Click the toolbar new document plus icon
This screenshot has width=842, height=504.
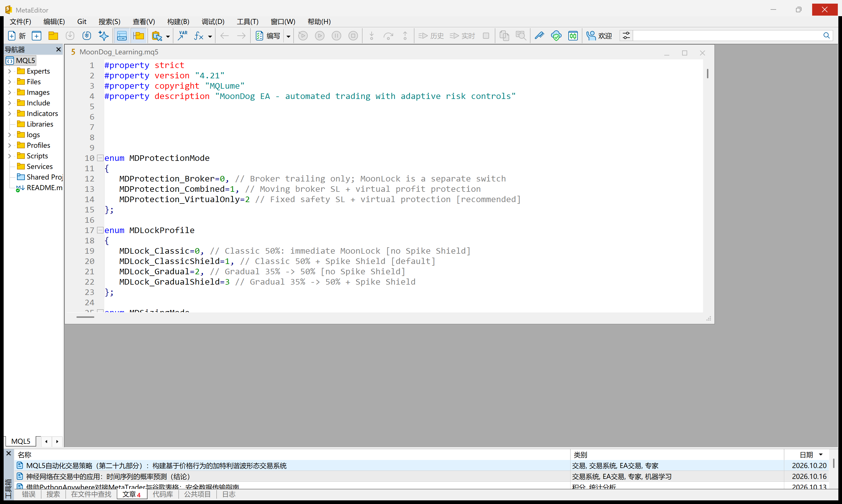click(x=36, y=36)
